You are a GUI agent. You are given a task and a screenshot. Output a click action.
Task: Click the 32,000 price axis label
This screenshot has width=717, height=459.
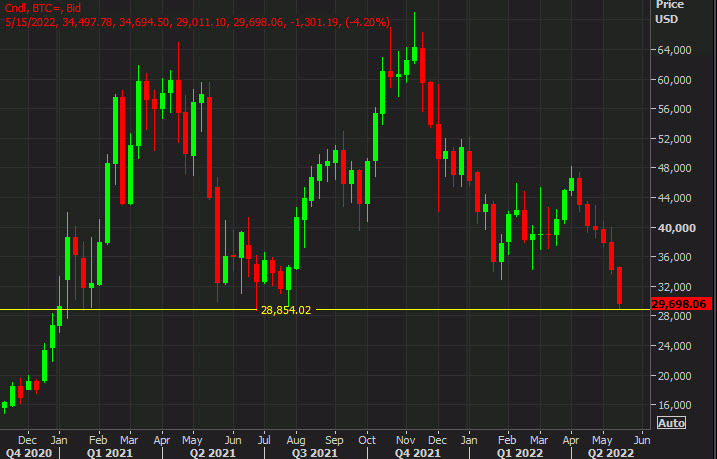tap(675, 287)
